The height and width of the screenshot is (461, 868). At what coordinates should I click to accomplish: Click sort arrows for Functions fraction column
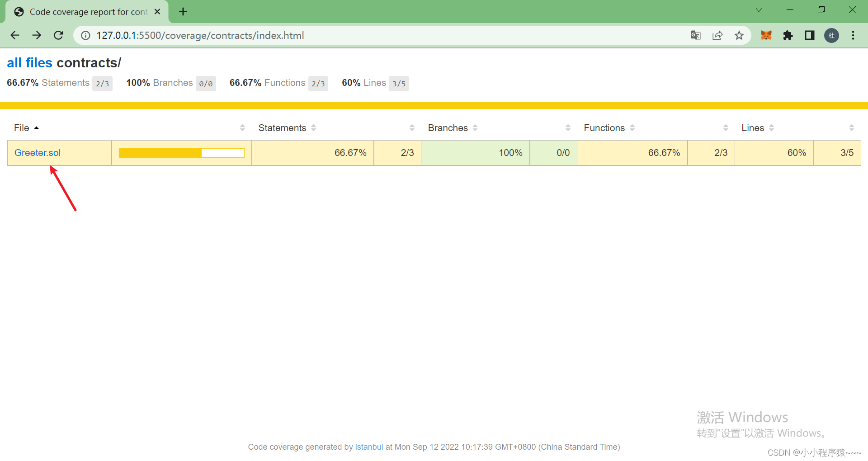(726, 128)
